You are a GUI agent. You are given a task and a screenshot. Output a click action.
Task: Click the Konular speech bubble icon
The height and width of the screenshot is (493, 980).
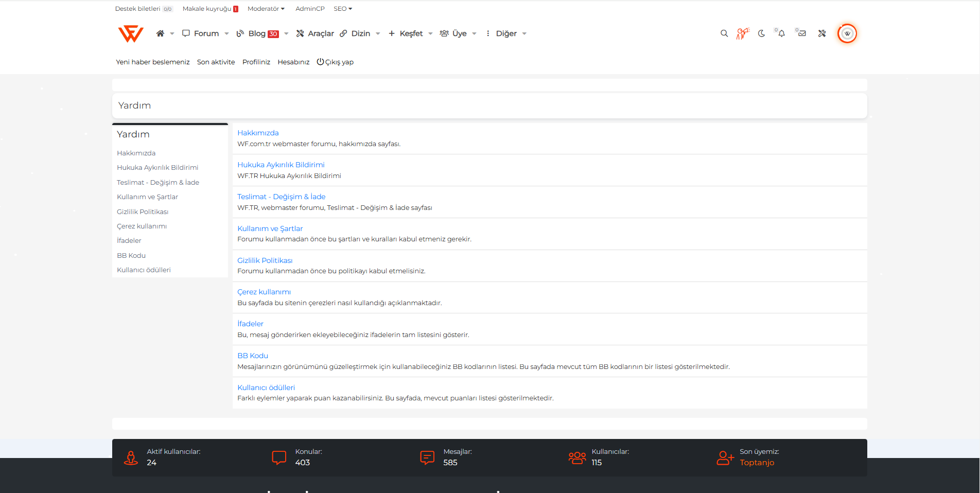279,457
